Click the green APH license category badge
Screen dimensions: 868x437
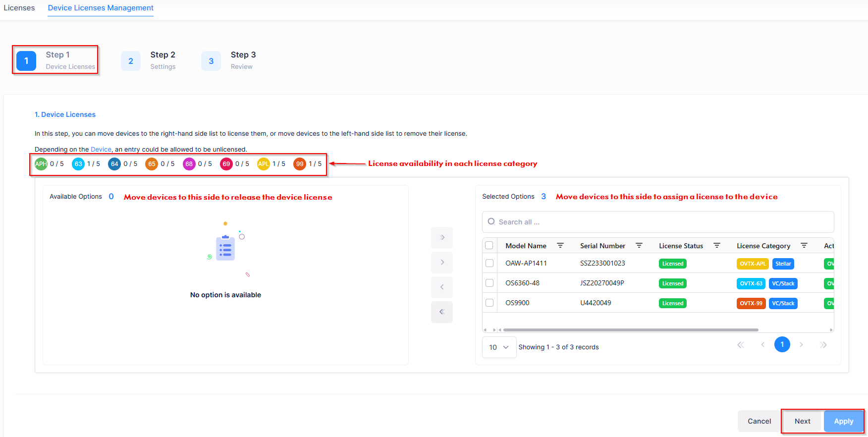(x=41, y=164)
